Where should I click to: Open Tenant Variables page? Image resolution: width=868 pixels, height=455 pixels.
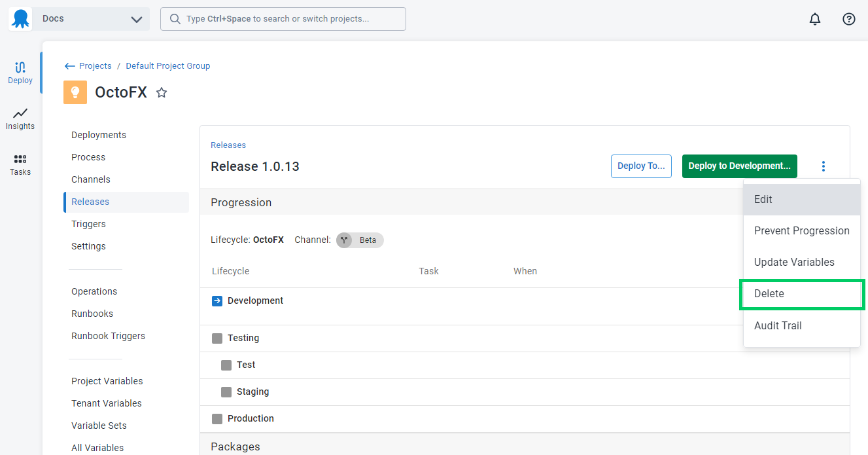click(107, 403)
